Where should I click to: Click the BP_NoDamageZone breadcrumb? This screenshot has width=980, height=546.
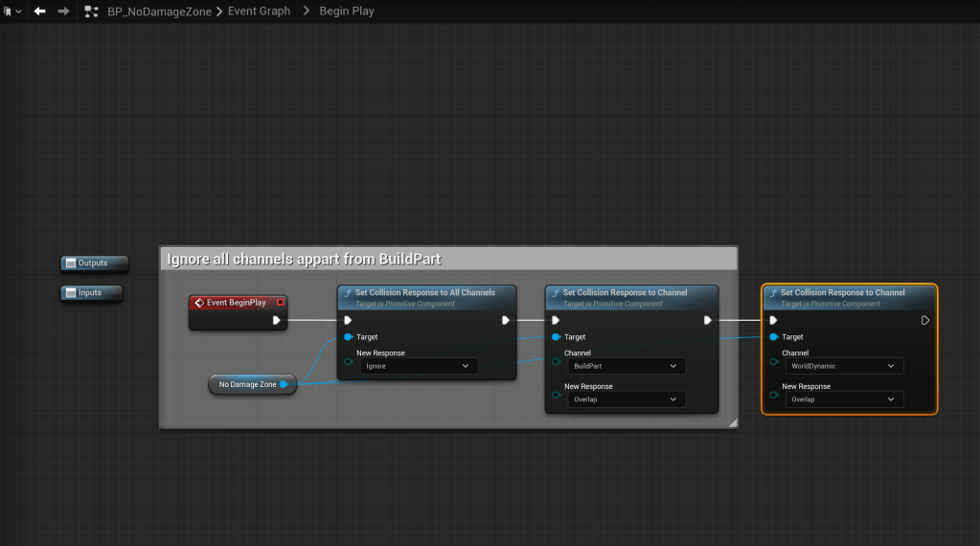[159, 11]
